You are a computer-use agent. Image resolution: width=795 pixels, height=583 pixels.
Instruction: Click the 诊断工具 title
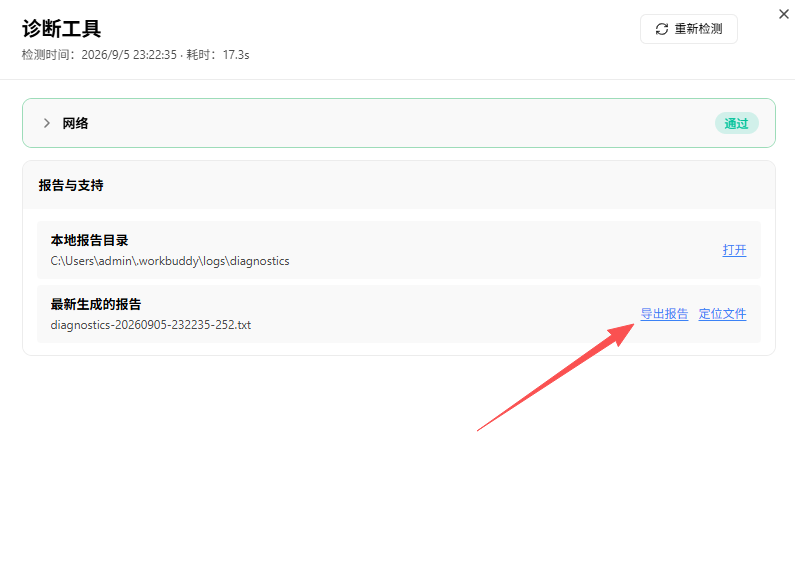pyautogui.click(x=61, y=28)
